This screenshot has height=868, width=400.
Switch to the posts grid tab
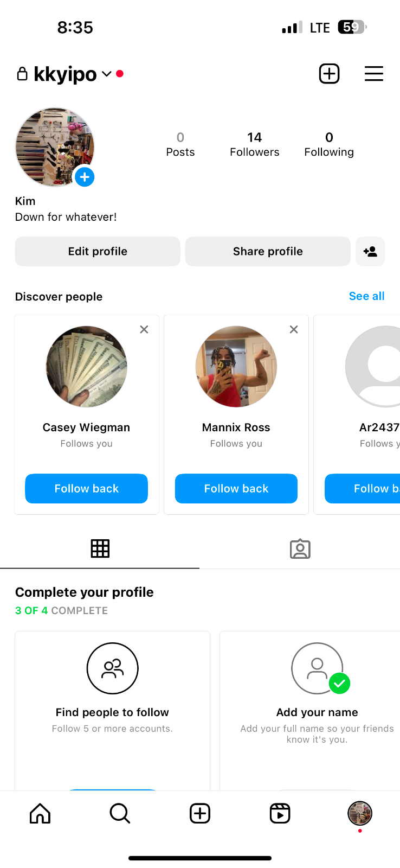click(x=100, y=548)
